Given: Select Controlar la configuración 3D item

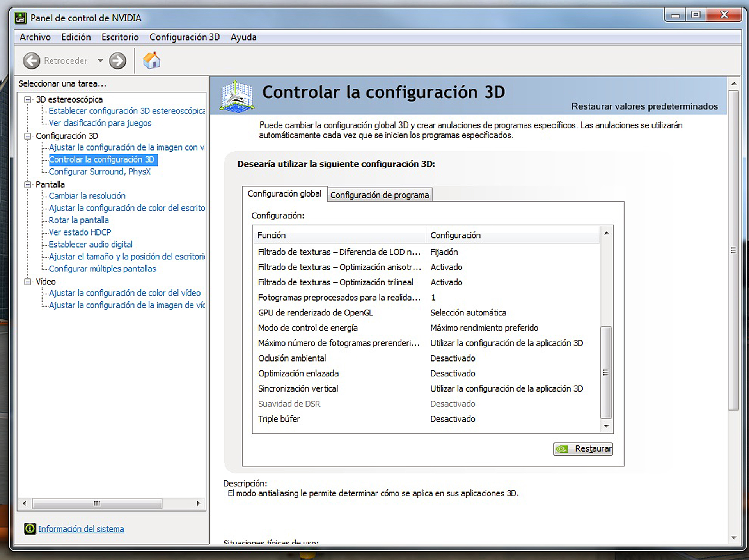Looking at the screenshot, I should click(x=102, y=159).
